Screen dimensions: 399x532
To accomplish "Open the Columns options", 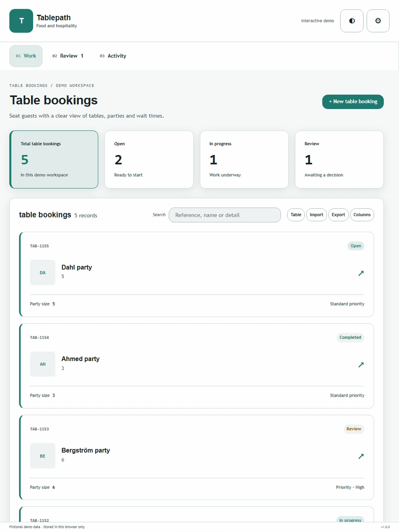I will pyautogui.click(x=362, y=215).
